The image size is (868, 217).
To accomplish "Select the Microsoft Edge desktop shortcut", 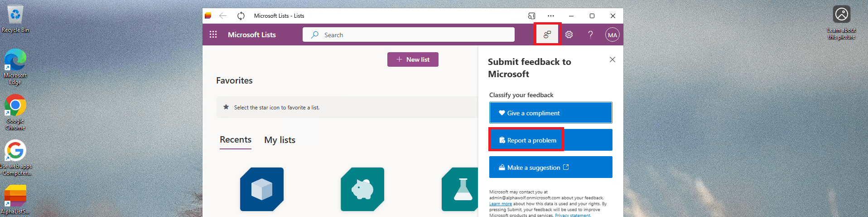I will pyautogui.click(x=15, y=67).
